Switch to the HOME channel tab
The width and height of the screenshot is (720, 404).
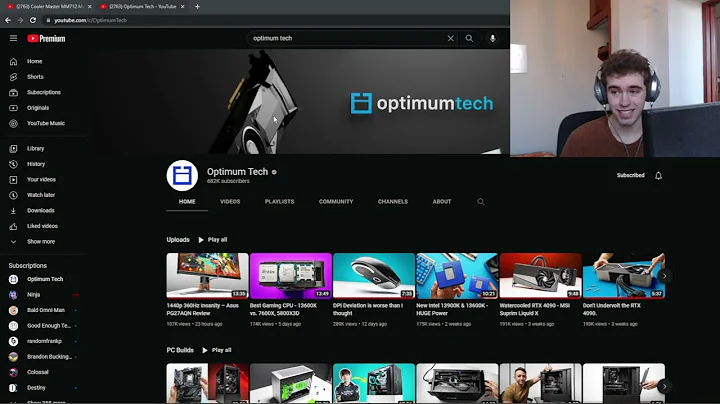click(x=187, y=202)
